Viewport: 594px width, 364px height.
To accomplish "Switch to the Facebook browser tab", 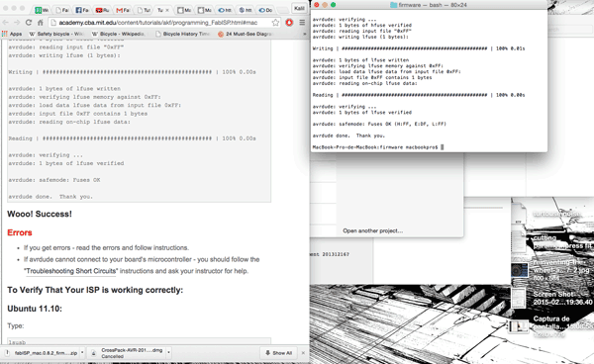I will pyautogui.click(x=82, y=10).
